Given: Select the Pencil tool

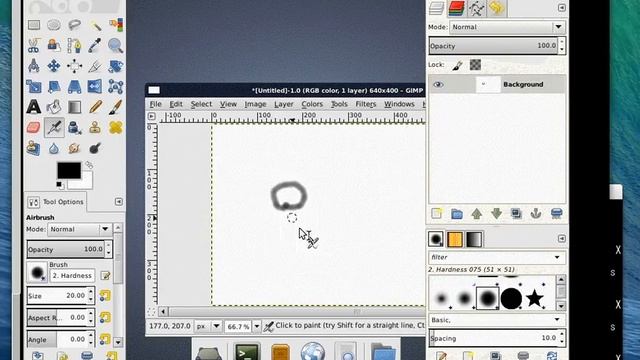Looking at the screenshot, I should click(x=95, y=107).
